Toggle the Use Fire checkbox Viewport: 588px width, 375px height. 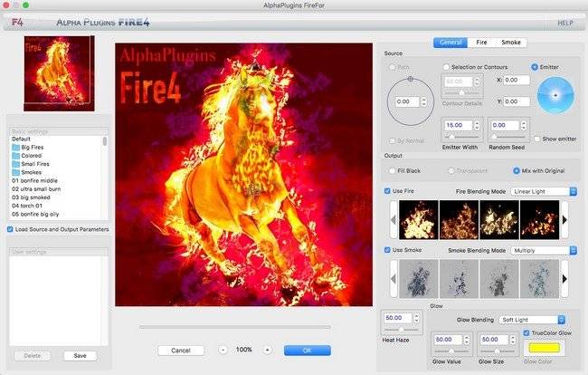click(387, 191)
